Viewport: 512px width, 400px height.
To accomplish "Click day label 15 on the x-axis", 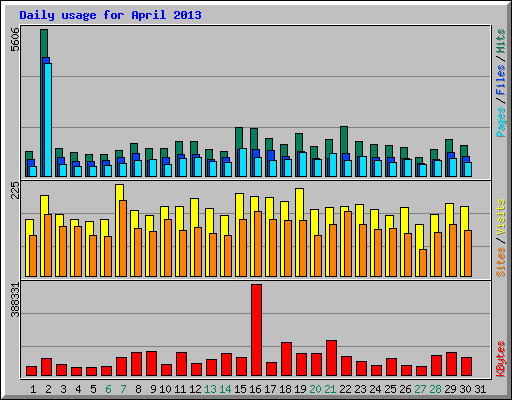I will (x=240, y=389).
